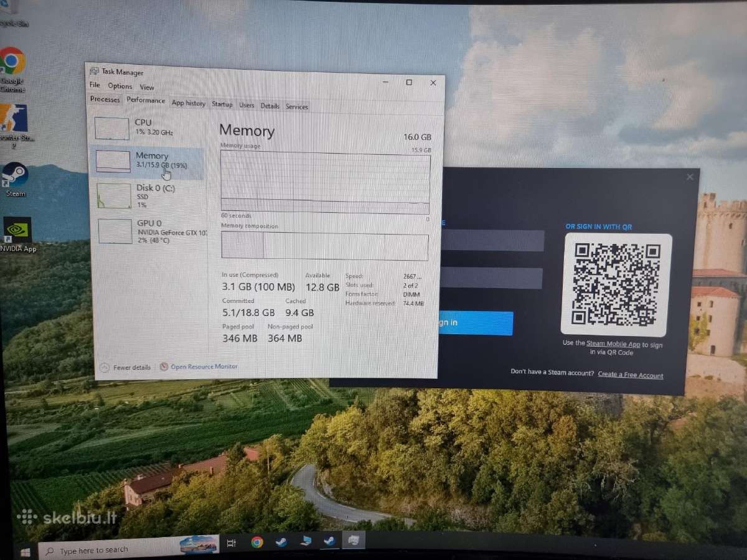Open Google Chrome desktop shortcut

12,68
